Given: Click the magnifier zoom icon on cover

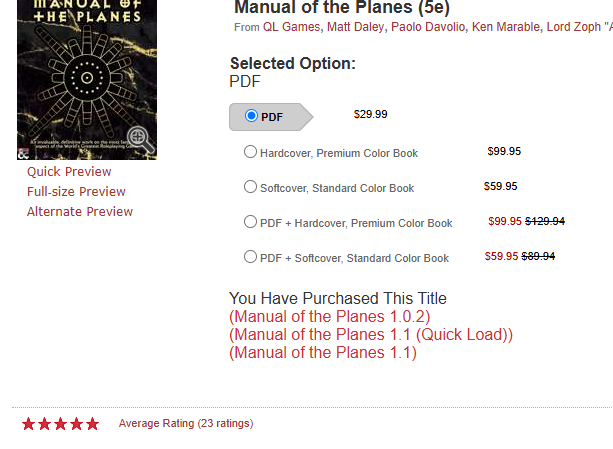Looking at the screenshot, I should point(139,140).
